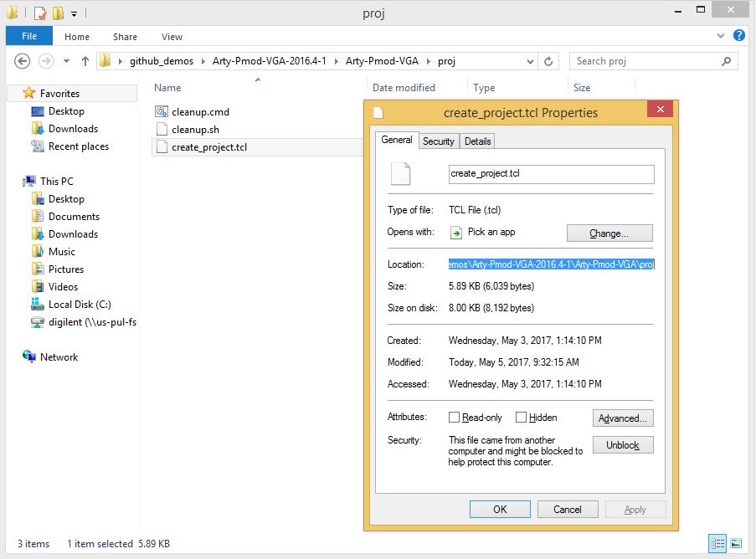Click the New folder quick access icon

(x=59, y=13)
